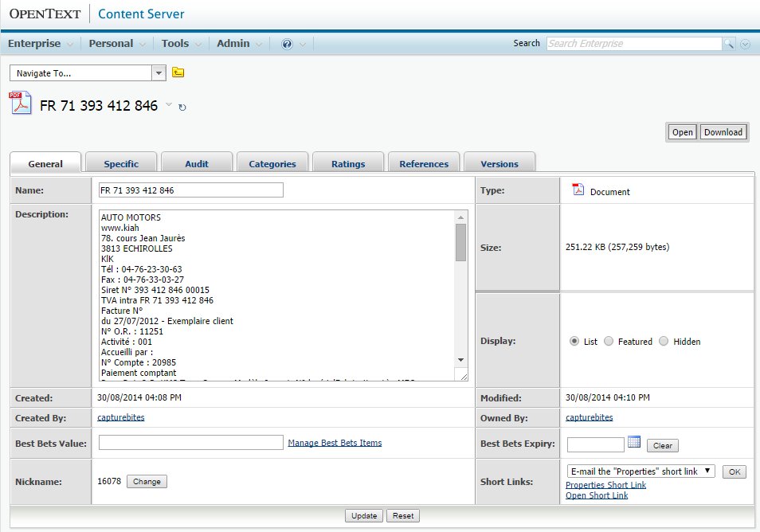Click the refresh icon beside the title
760x532 pixels.
coord(182,108)
